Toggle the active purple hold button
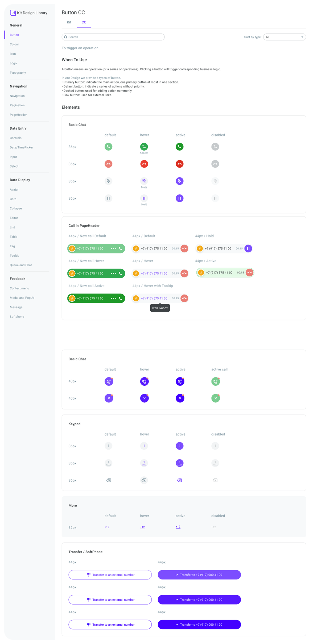The image size is (313, 644). tap(180, 198)
